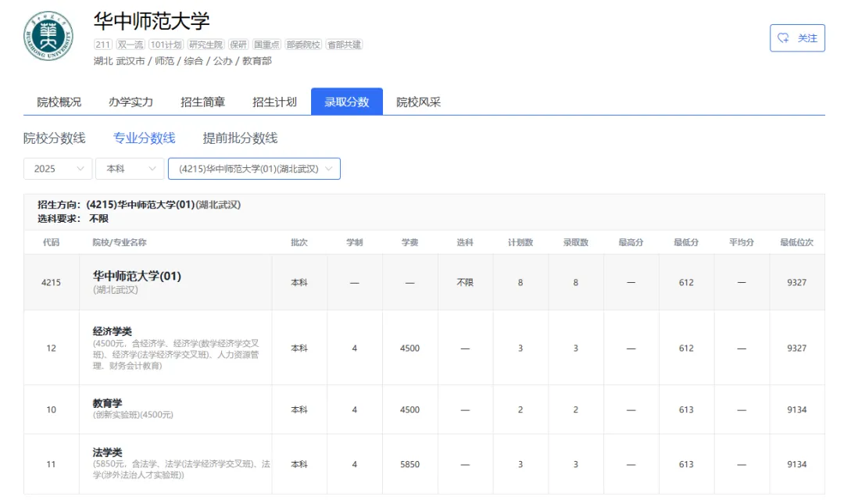Click the 华中师范大学 university logo

pyautogui.click(x=48, y=36)
